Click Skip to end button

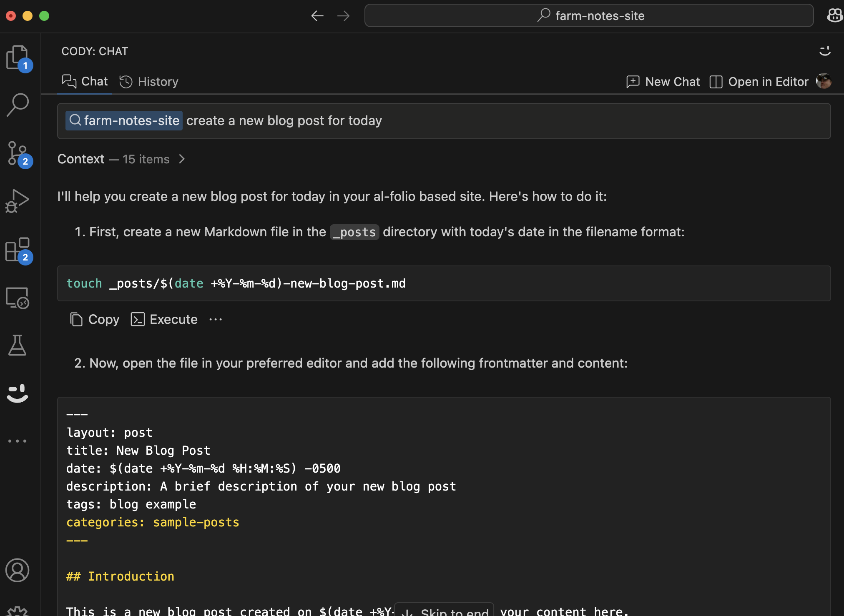click(444, 611)
